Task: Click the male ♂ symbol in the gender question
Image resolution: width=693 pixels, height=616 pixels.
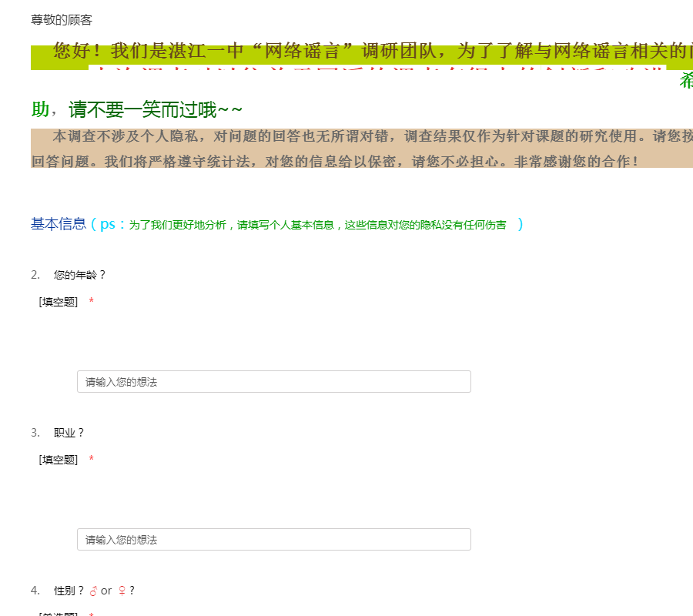Action: pos(93,591)
